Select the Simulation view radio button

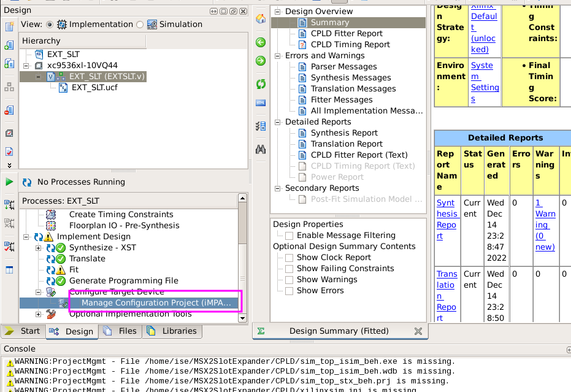(x=140, y=25)
